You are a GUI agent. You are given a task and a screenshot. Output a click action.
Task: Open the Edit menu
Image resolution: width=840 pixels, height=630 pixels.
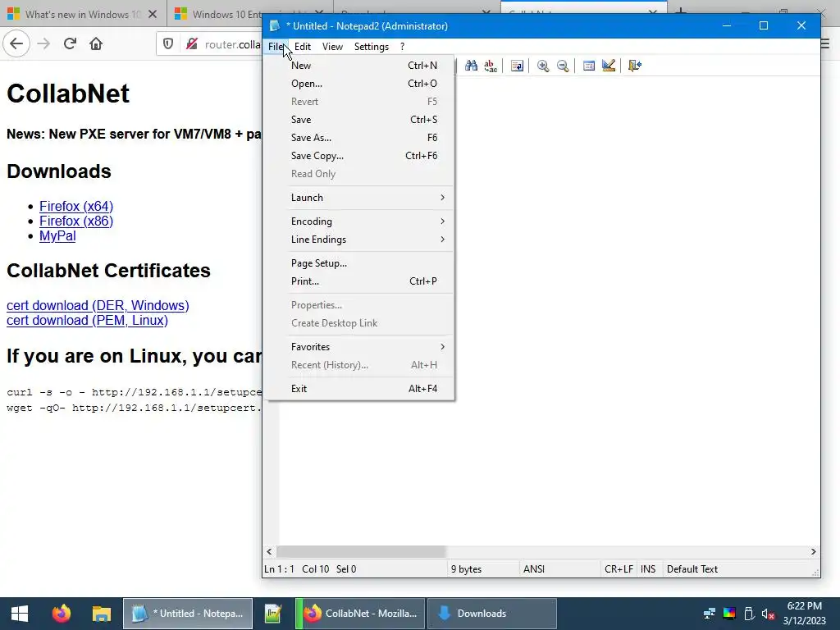(x=303, y=47)
